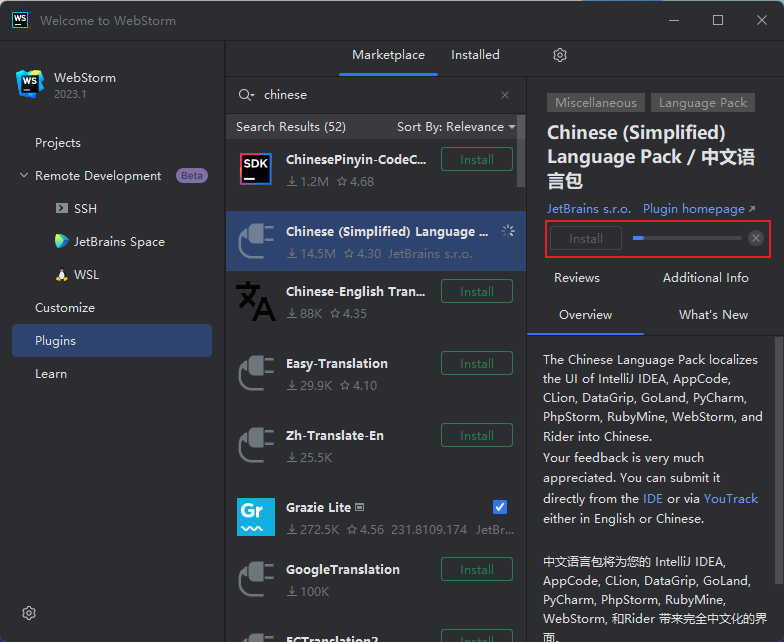Click the WS title bar icon

click(20, 20)
